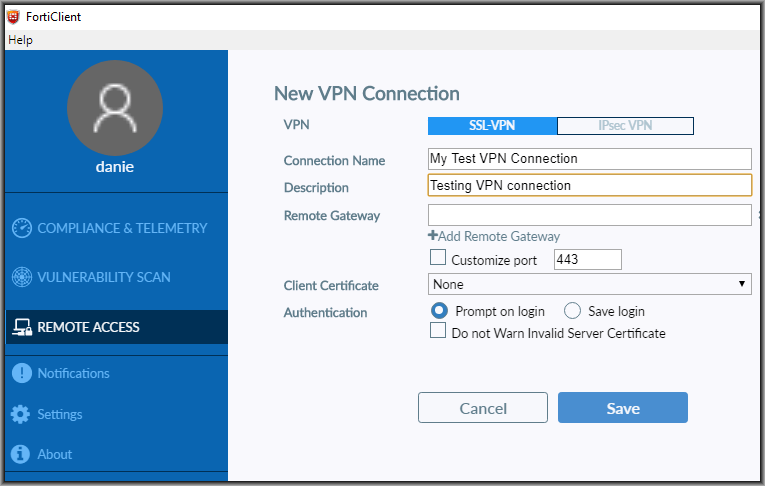Viewport: 765px width, 486px height.
Task: Click the FortiClient shield logo icon
Action: 13,17
